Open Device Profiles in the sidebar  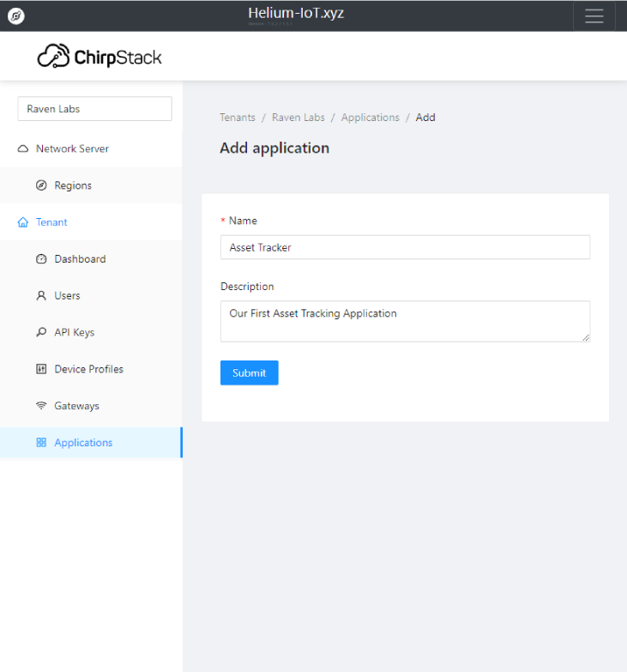[91, 369]
